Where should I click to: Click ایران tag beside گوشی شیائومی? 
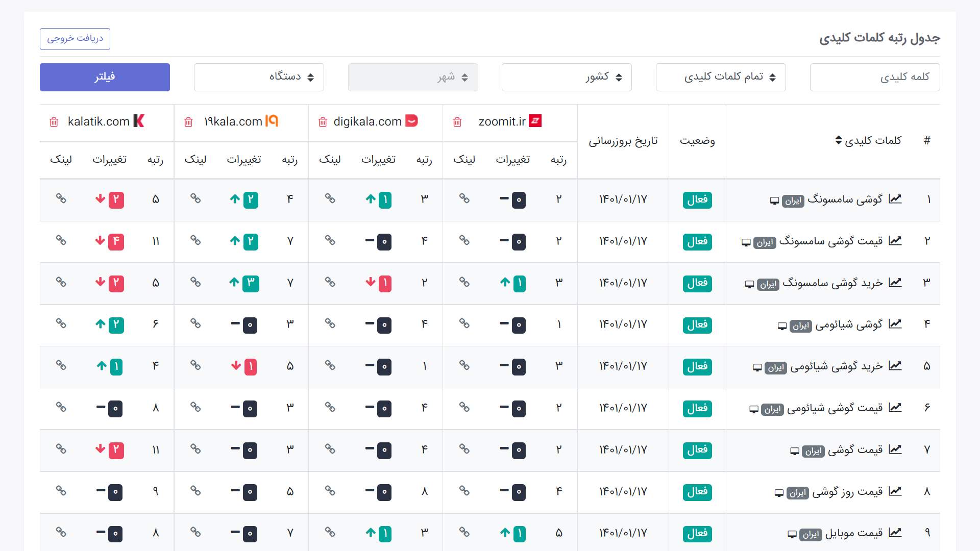(x=801, y=326)
